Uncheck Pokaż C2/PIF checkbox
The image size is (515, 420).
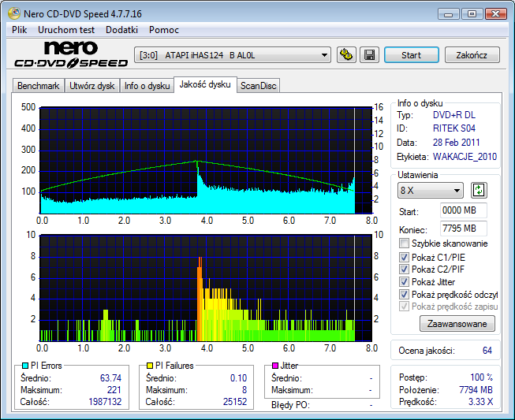[404, 269]
